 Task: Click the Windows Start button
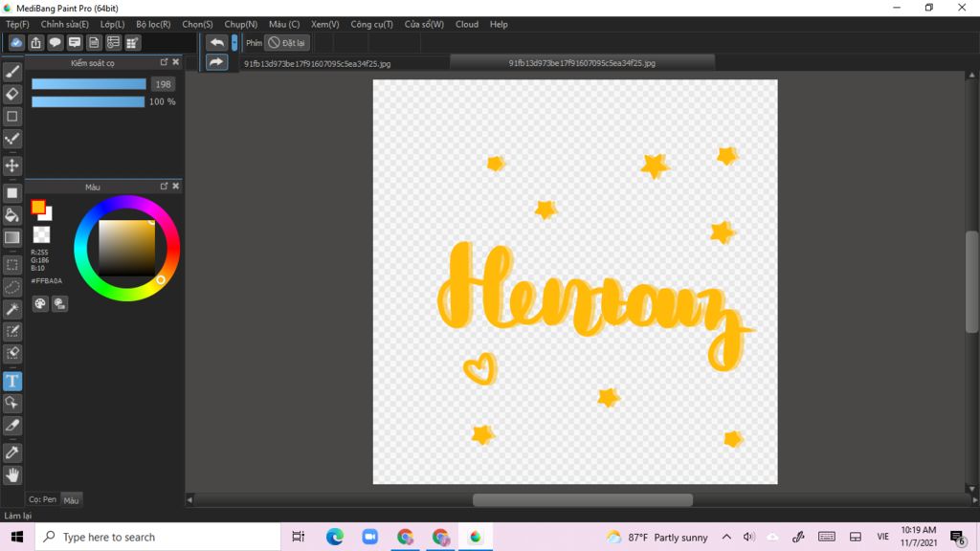(17, 537)
